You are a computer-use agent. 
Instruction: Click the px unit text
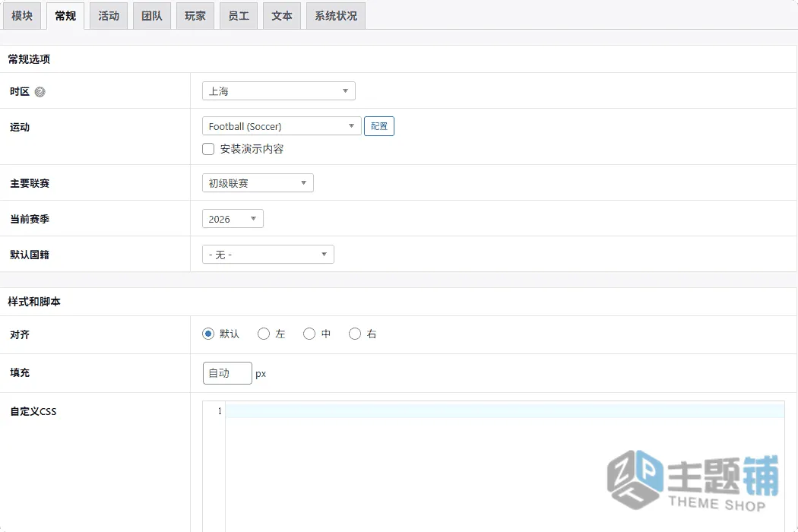click(261, 374)
